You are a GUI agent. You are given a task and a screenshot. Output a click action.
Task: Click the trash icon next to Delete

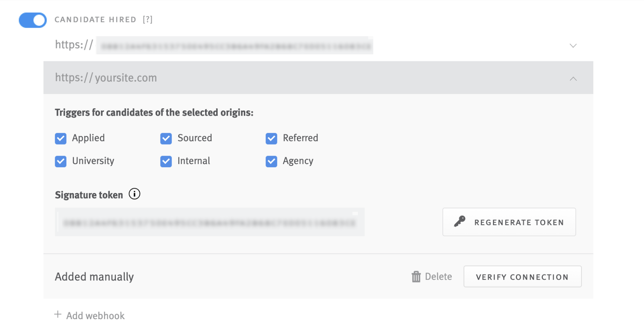[416, 276]
